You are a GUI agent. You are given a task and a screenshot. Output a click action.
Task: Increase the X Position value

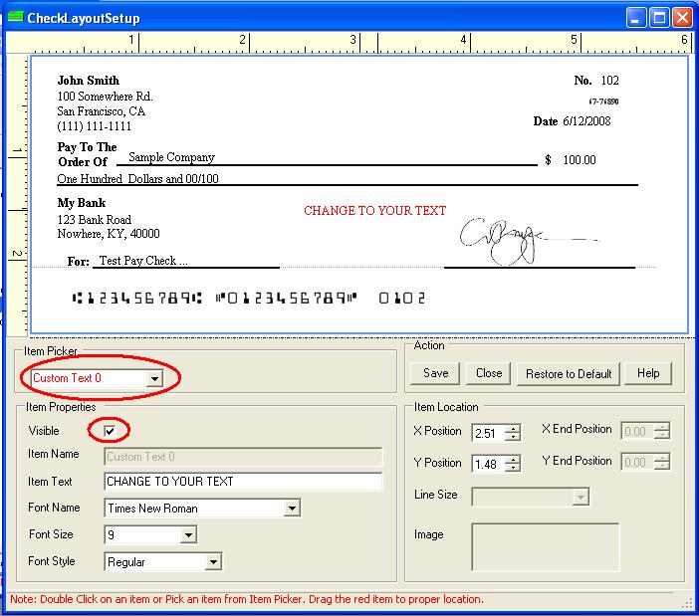tap(513, 428)
